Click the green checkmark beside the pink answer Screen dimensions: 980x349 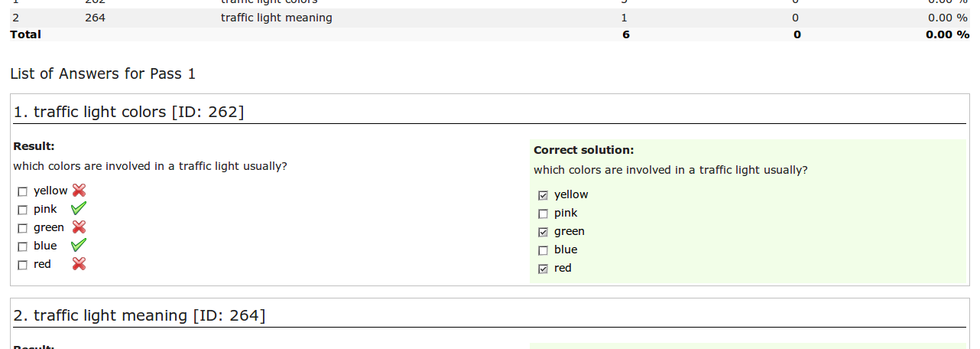point(79,208)
